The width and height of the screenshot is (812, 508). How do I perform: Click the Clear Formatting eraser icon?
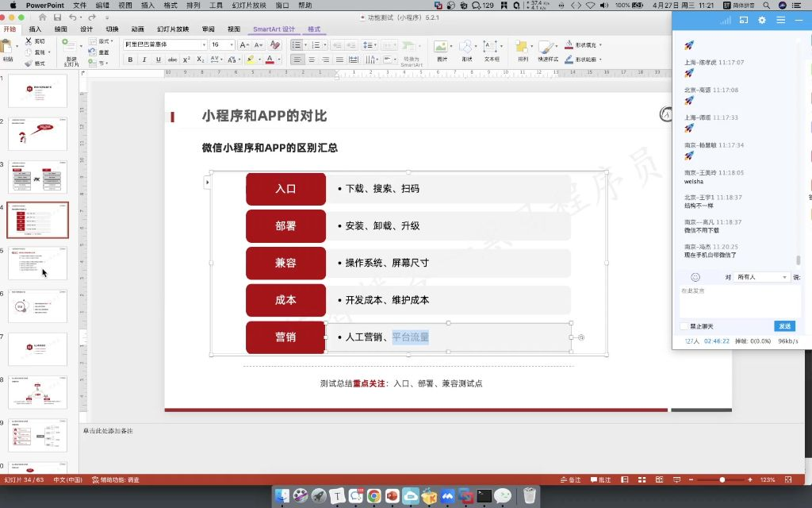point(274,45)
